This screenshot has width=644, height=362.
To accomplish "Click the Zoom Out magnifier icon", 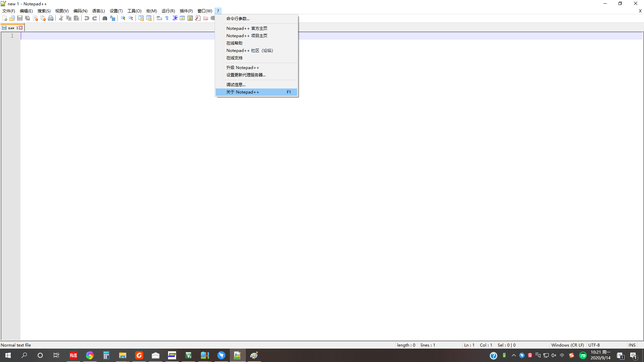I will pos(130,18).
